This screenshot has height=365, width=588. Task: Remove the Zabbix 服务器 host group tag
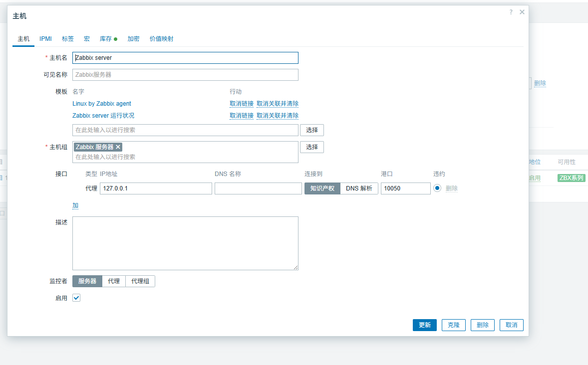point(118,147)
